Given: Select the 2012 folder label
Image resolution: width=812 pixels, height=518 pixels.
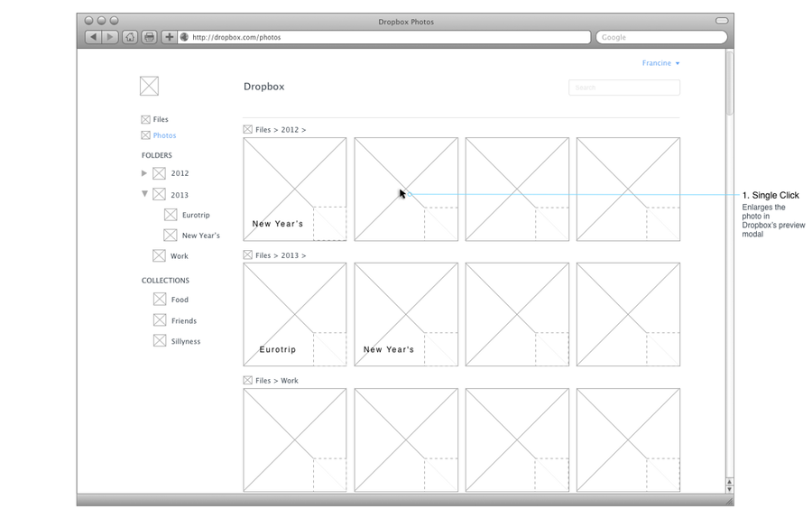Looking at the screenshot, I should pyautogui.click(x=180, y=173).
